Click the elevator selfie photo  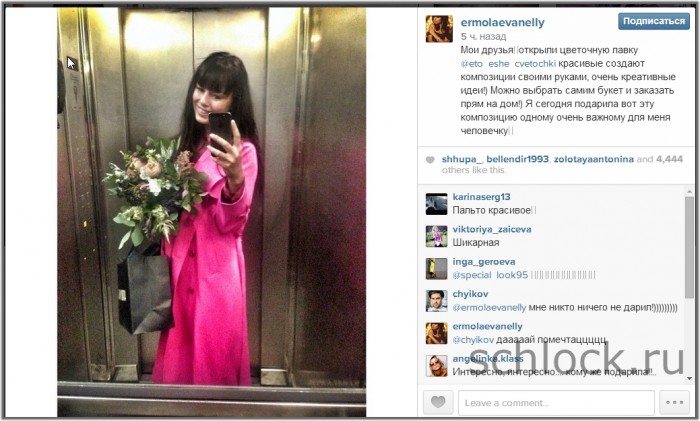pyautogui.click(x=212, y=212)
